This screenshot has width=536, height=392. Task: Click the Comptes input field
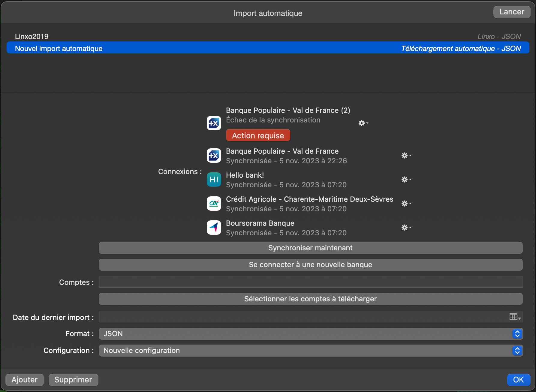coord(311,282)
